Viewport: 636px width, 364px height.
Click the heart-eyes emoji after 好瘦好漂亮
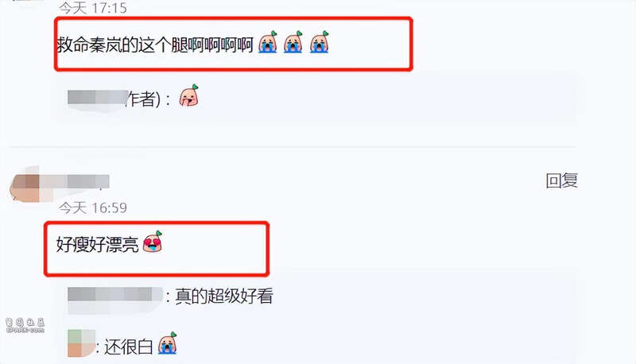pyautogui.click(x=153, y=242)
